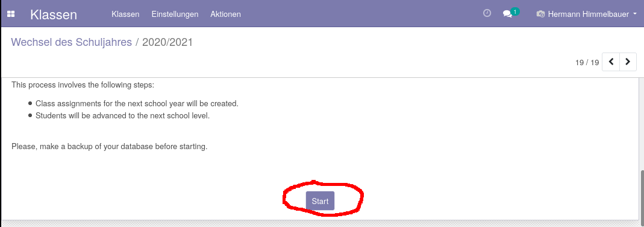Click the 2020/2021 breadcrumb text
Image resolution: width=644 pixels, height=227 pixels.
click(167, 42)
